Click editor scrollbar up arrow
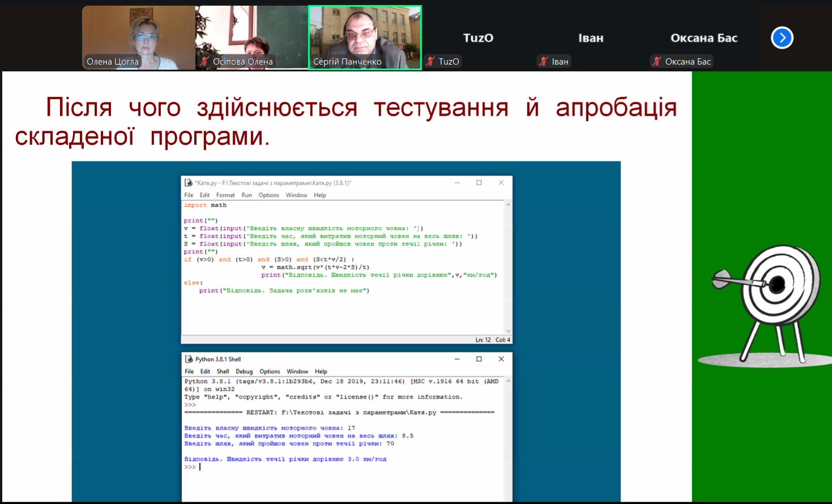 508,204
